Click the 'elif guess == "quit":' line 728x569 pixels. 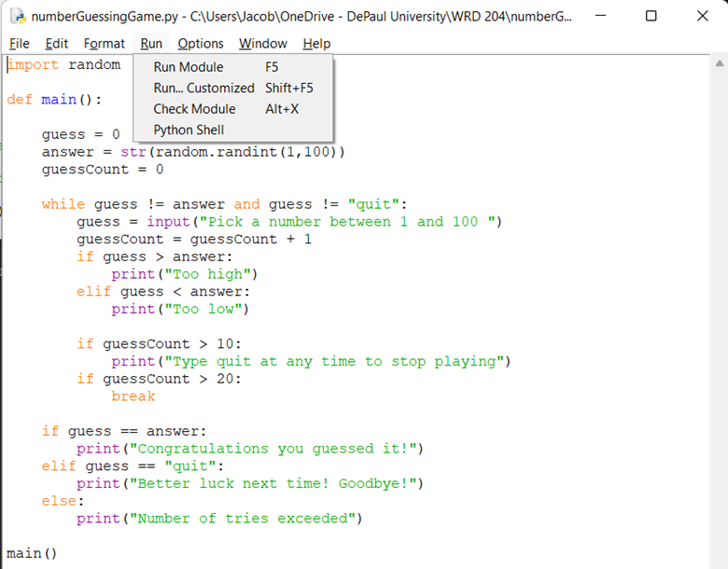click(x=133, y=466)
